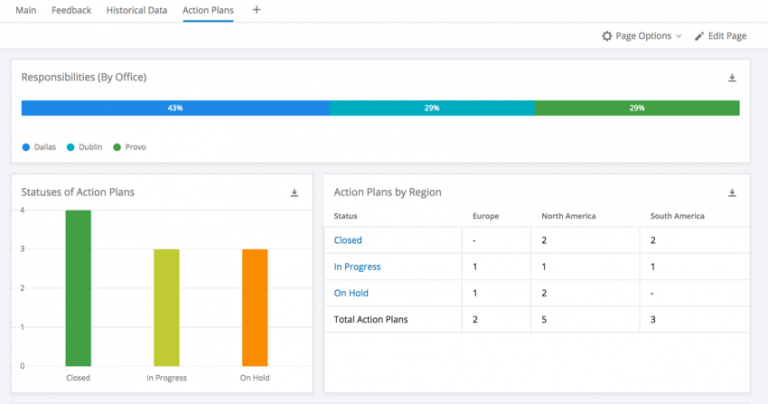768x404 pixels.
Task: Open the Closed status link
Action: 348,240
